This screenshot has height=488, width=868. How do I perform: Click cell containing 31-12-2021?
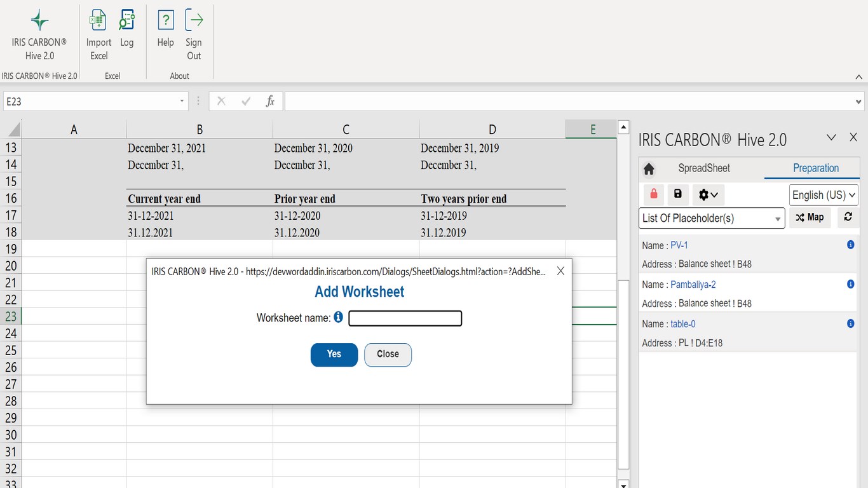(x=200, y=215)
